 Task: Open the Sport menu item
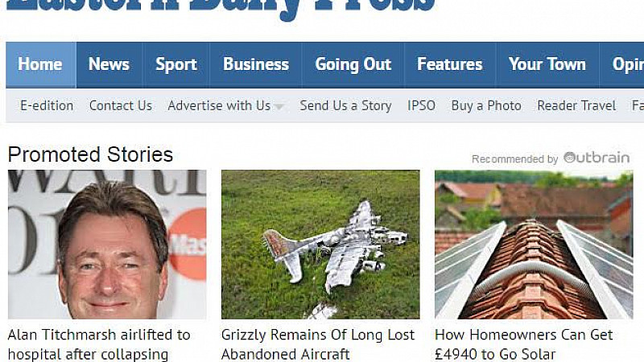pos(176,65)
